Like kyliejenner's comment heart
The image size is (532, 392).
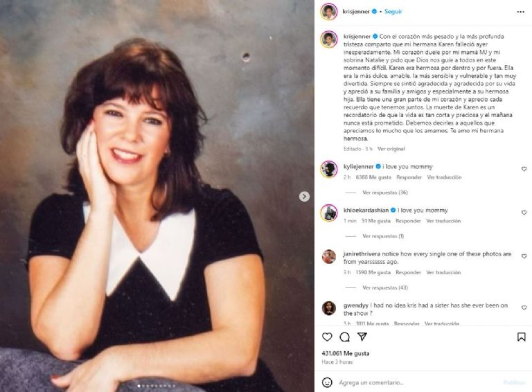pos(524,169)
